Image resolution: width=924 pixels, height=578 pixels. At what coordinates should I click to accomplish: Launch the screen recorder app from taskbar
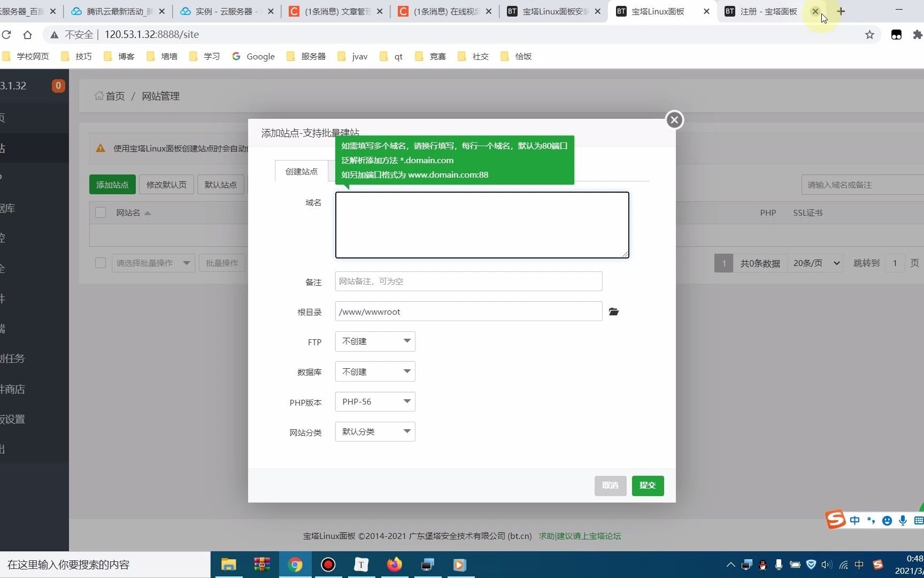(x=328, y=565)
